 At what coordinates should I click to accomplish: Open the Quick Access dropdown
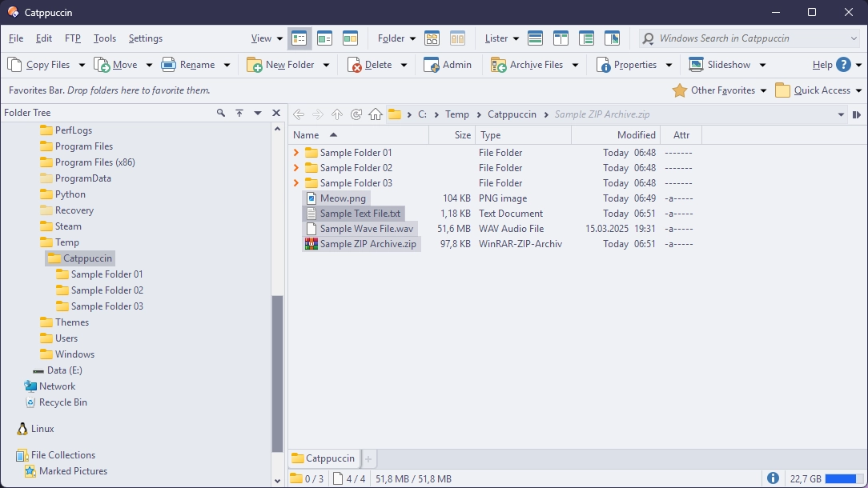pyautogui.click(x=858, y=90)
